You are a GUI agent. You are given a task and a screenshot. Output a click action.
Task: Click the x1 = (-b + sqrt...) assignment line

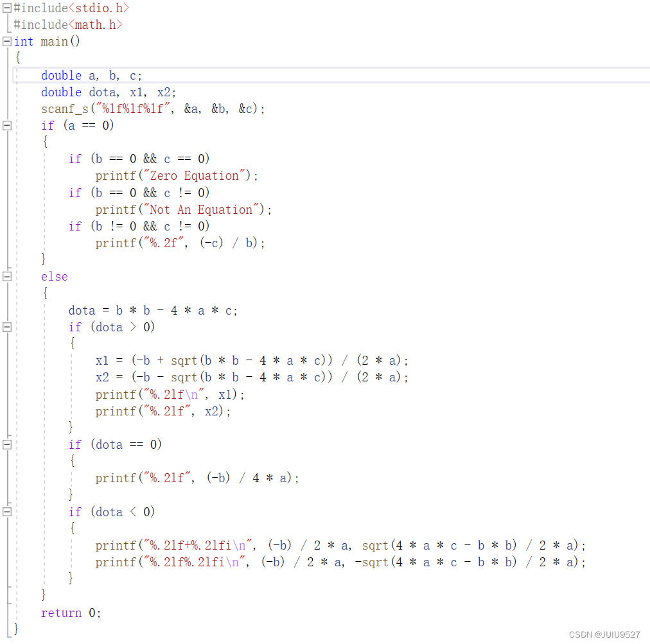click(x=252, y=361)
